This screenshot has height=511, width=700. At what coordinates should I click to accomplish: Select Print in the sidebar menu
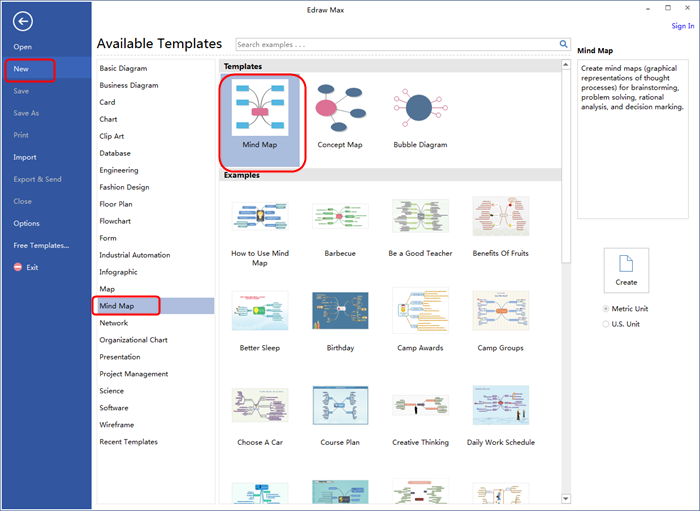point(21,135)
